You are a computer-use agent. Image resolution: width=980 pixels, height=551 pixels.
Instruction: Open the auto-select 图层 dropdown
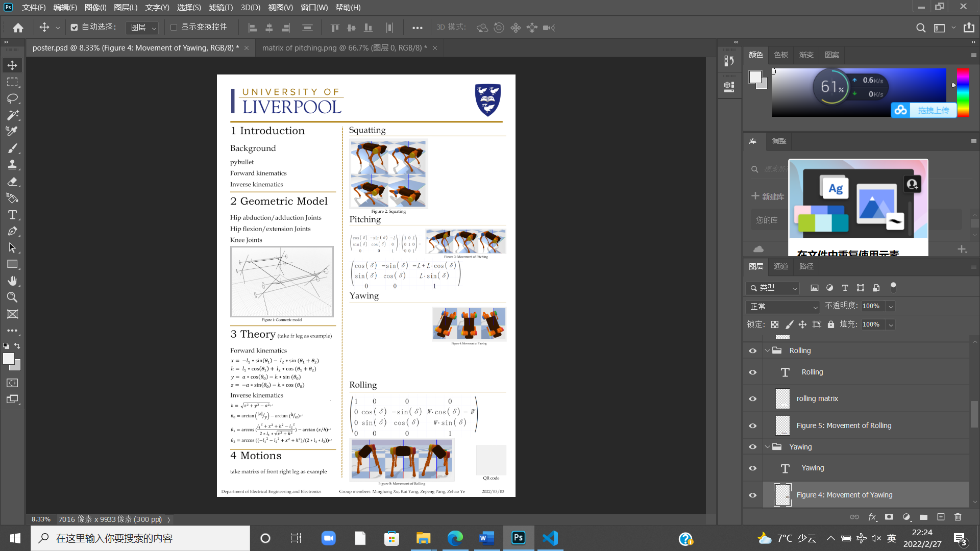coord(142,28)
